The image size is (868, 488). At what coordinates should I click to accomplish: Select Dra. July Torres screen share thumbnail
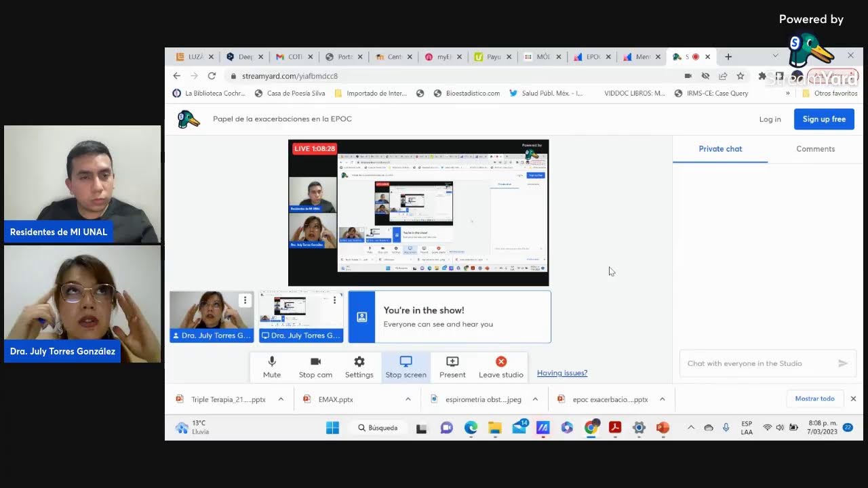pyautogui.click(x=301, y=317)
